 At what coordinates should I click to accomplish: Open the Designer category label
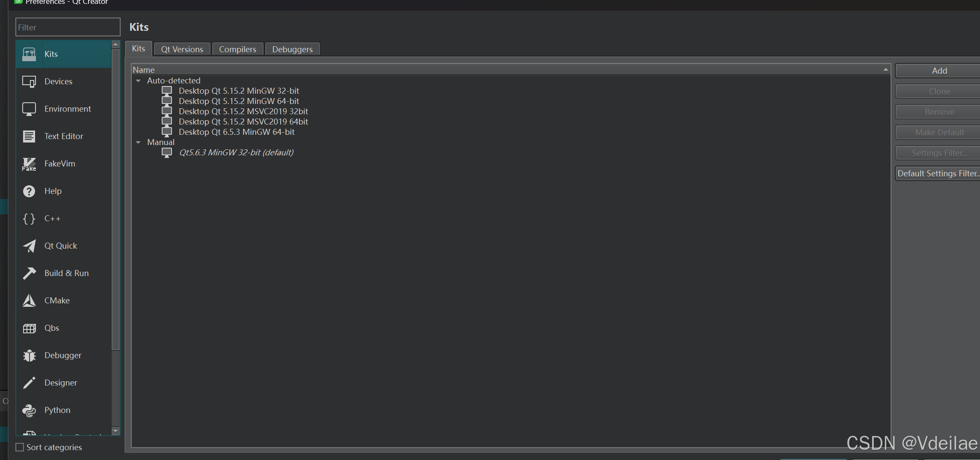pyautogui.click(x=61, y=383)
